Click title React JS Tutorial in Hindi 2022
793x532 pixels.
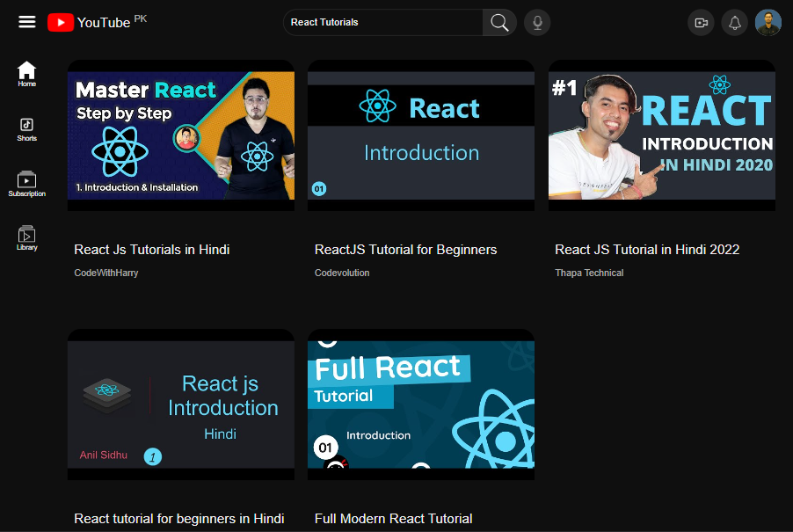(647, 250)
